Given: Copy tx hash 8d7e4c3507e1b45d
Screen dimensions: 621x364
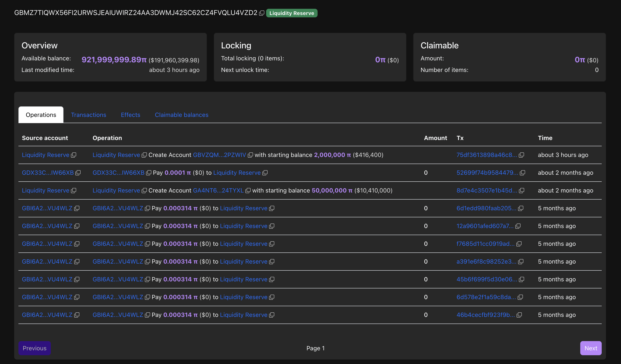Looking at the screenshot, I should 522,191.
